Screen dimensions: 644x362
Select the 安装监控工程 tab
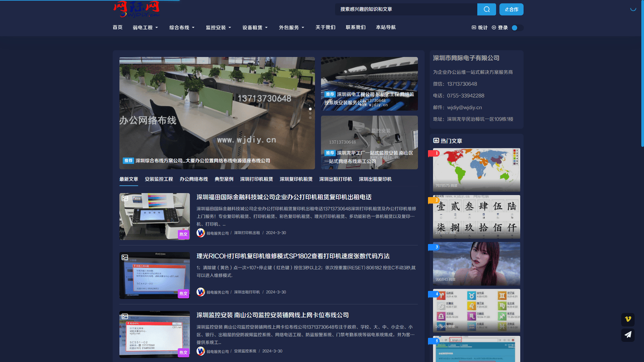159,179
